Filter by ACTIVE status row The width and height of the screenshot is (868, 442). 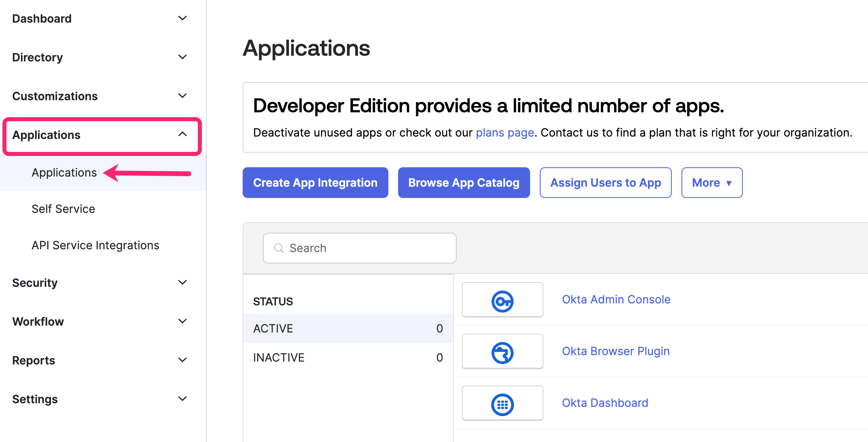point(348,328)
